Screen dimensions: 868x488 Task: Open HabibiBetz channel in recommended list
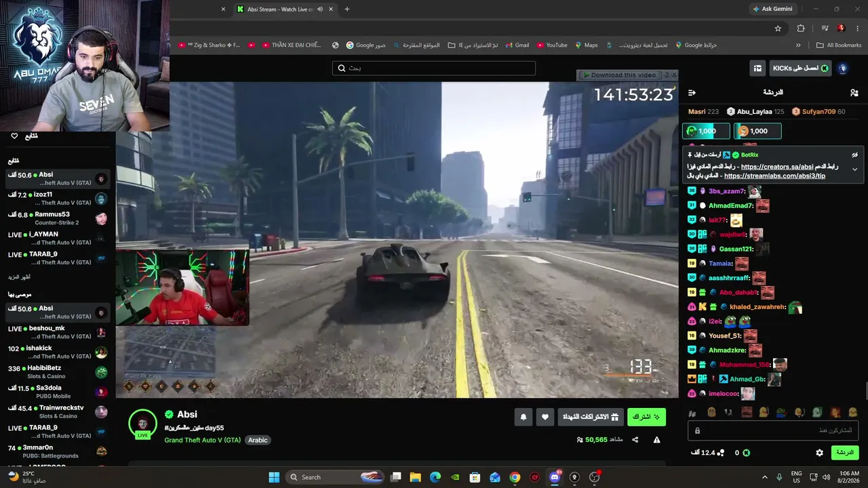point(58,372)
